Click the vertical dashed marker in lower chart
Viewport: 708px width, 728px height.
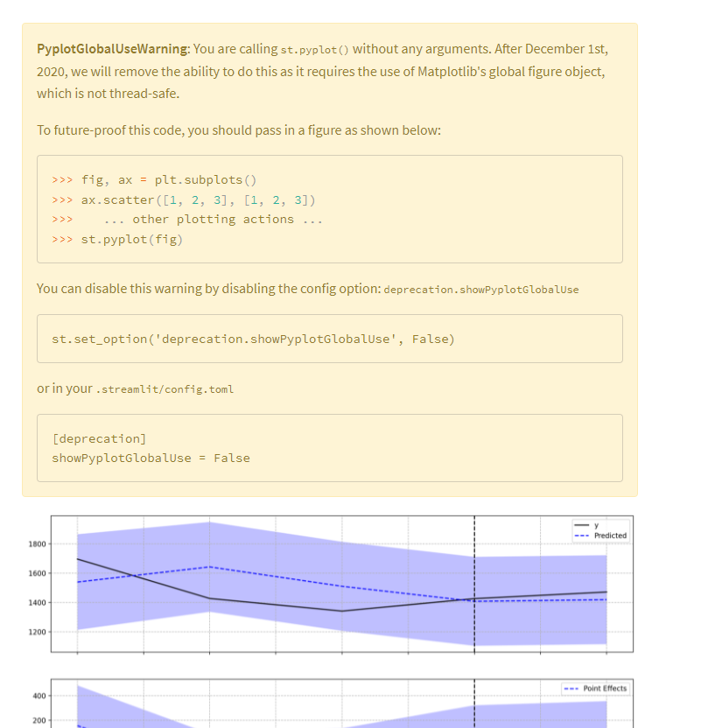474,703
